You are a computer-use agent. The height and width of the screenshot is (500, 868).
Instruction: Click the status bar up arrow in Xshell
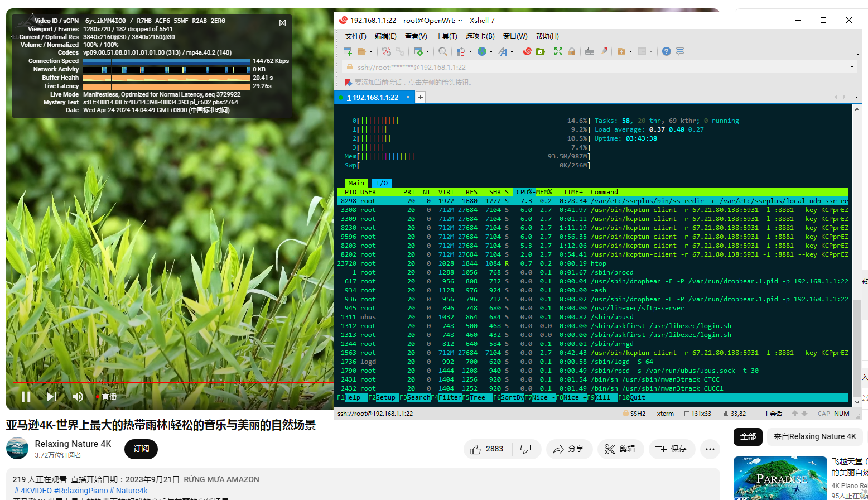[795, 414]
